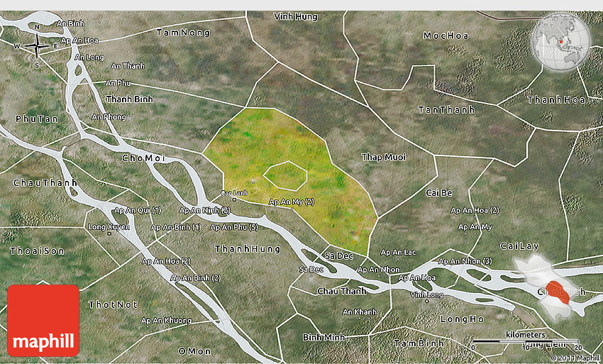Click the Tam Nong district label
603x364 pixels.
183,33
